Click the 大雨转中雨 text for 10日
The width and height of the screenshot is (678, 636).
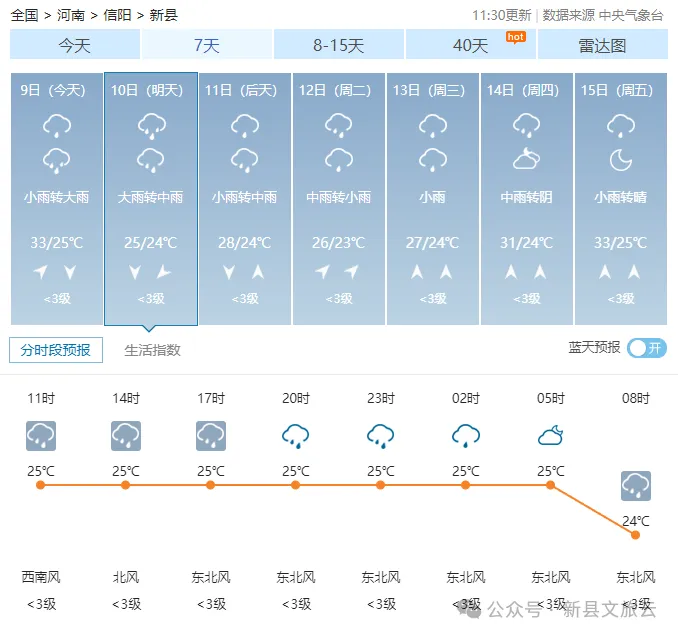coord(150,198)
